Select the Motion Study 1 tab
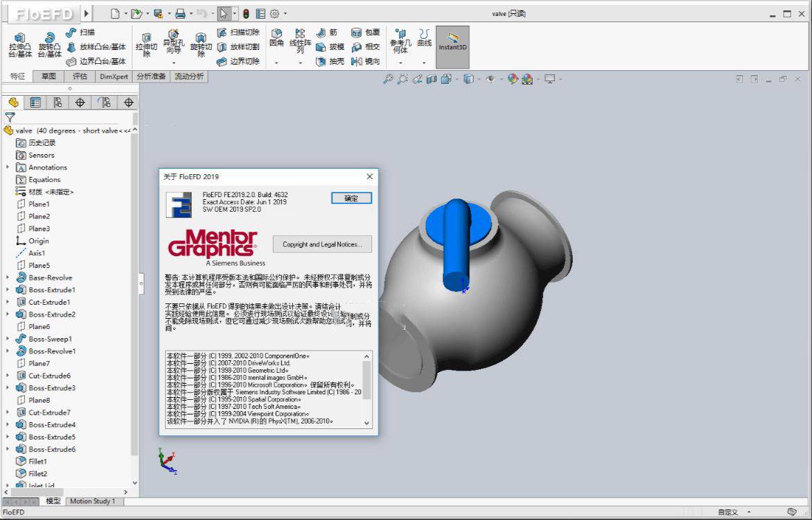Viewport: 812px width, 520px height. point(92,501)
